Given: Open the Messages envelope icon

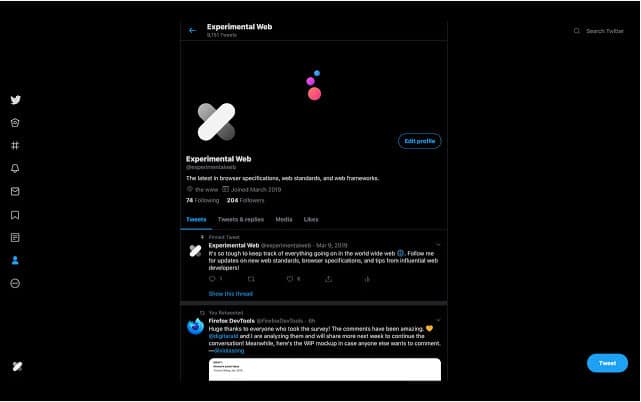Looking at the screenshot, I should pos(15,191).
